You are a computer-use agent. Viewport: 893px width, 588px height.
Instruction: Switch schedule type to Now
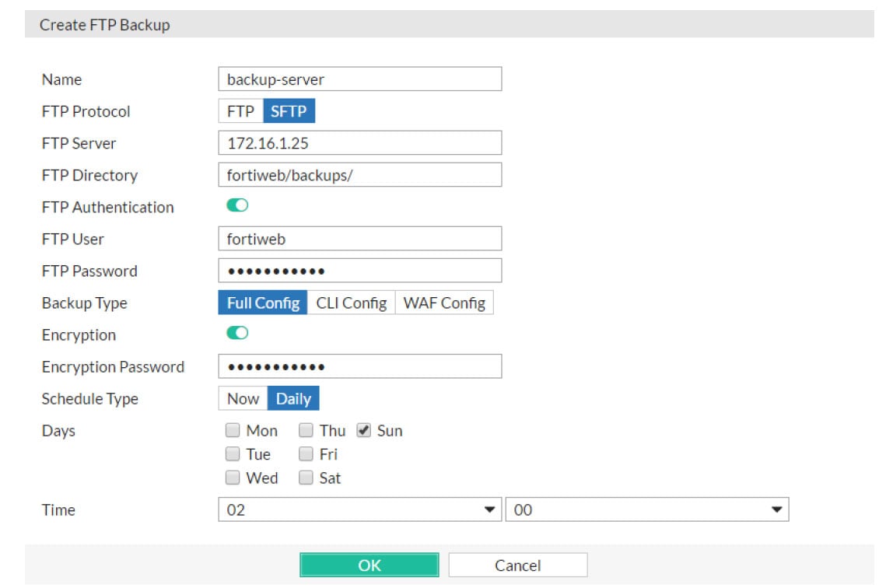click(x=242, y=397)
